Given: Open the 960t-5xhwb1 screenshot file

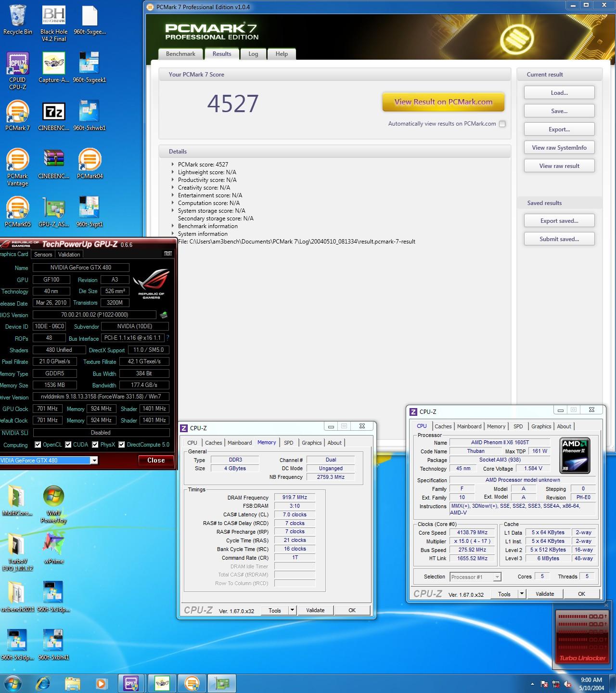Looking at the screenshot, I should [90, 115].
